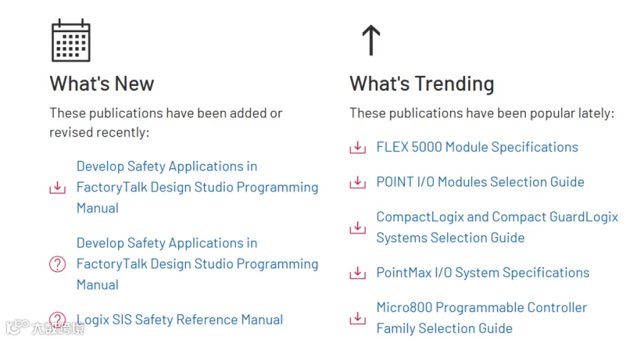Image resolution: width=644 pixels, height=340 pixels.
Task: Click the What's Trending heading
Action: (x=421, y=84)
